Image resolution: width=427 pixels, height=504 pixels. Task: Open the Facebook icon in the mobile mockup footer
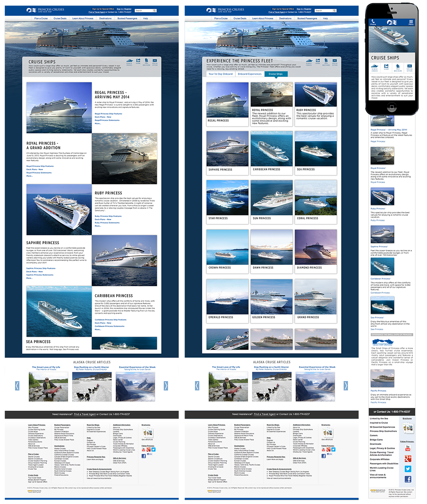click(408, 479)
